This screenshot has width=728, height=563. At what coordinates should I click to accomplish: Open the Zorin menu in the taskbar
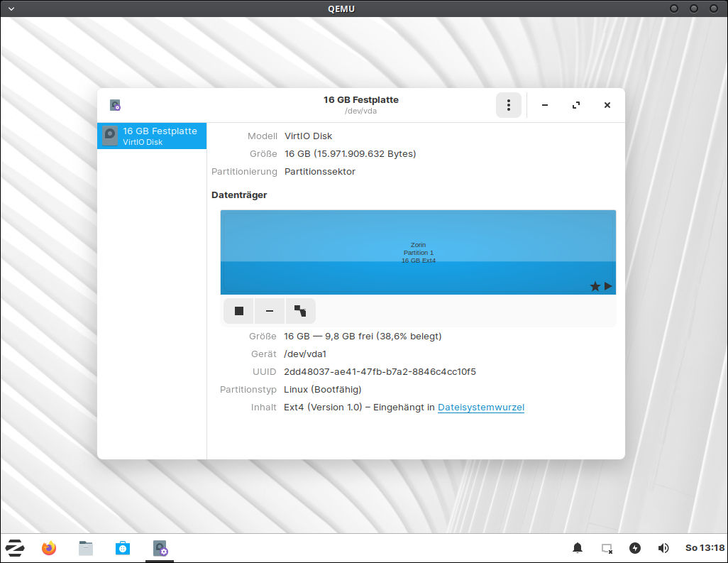point(15,548)
